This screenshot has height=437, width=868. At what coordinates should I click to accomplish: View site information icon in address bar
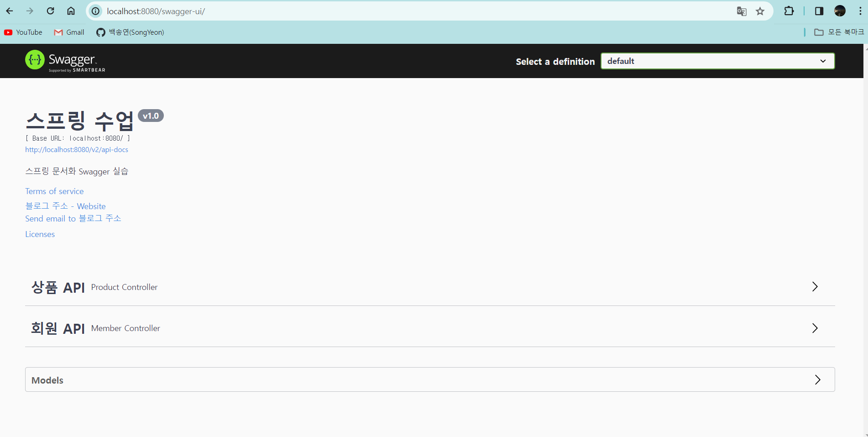tap(95, 11)
